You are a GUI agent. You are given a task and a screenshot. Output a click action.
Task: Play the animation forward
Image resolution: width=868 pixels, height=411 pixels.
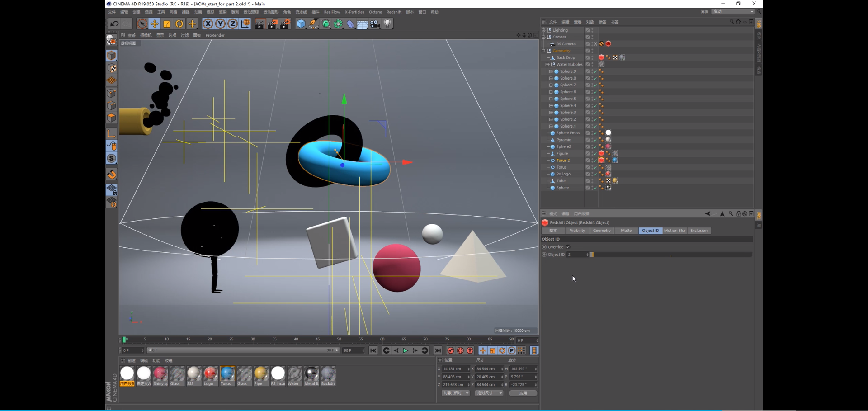tap(406, 350)
